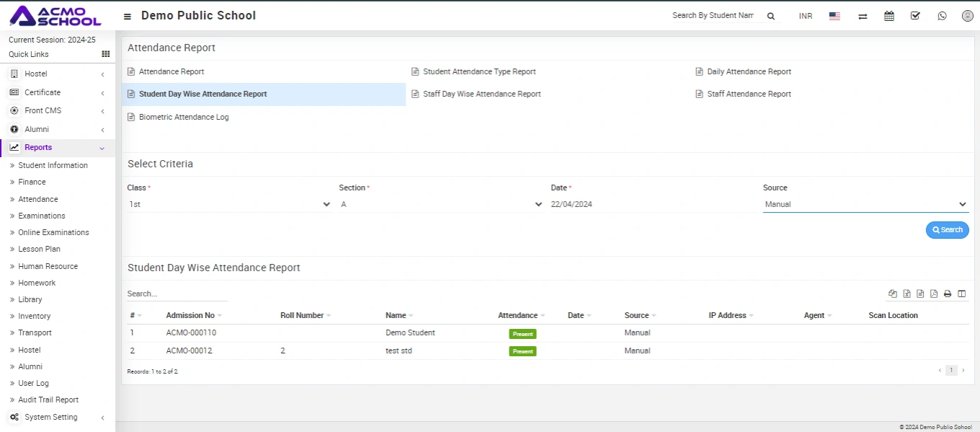980x432 pixels.
Task: Copy table data to clipboard
Action: click(x=893, y=294)
